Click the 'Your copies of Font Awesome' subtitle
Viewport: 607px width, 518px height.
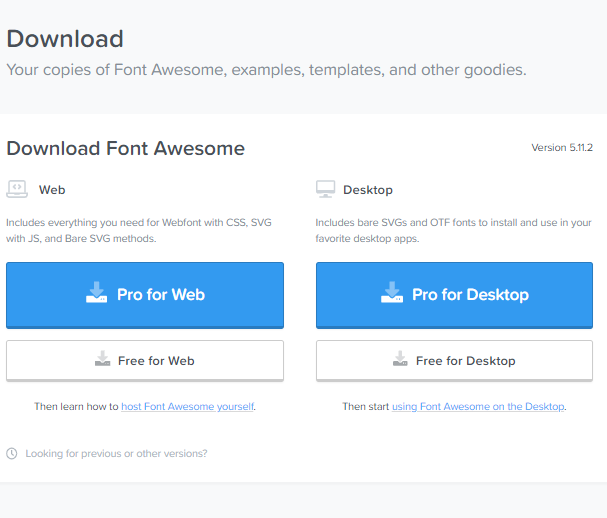[266, 70]
